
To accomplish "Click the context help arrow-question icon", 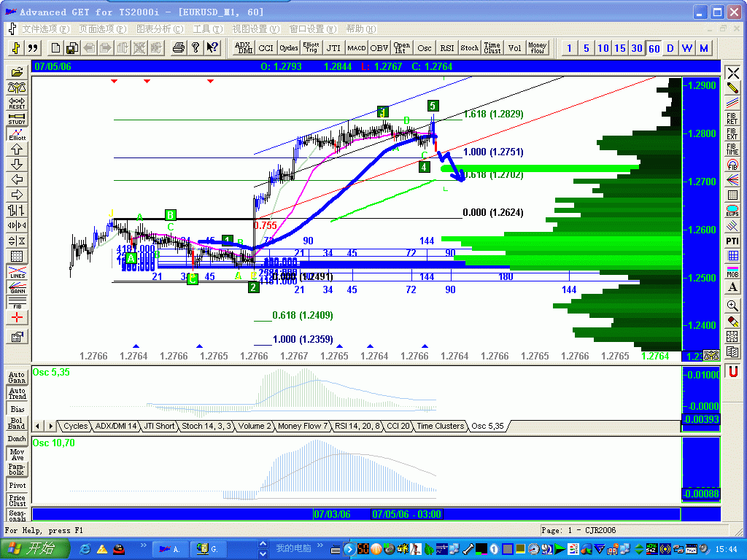I will click(x=212, y=47).
